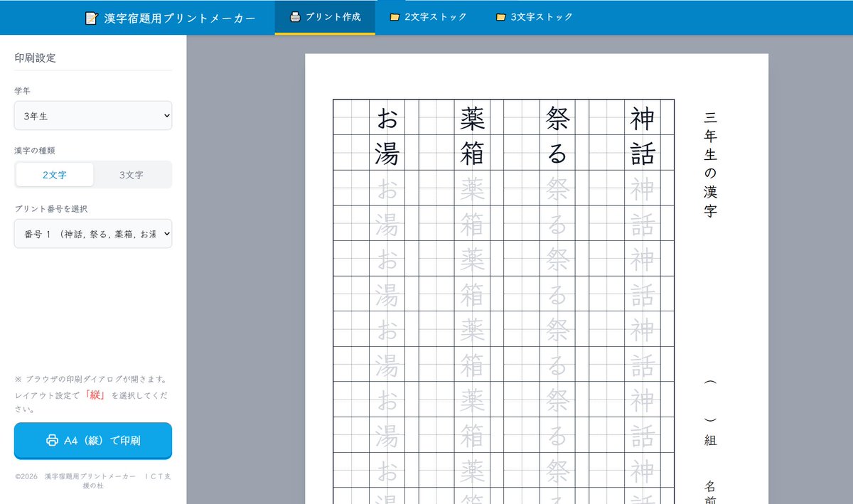The image size is (853, 504).
Task: Click the notepad logo icon beside the app title
Action: [x=91, y=18]
